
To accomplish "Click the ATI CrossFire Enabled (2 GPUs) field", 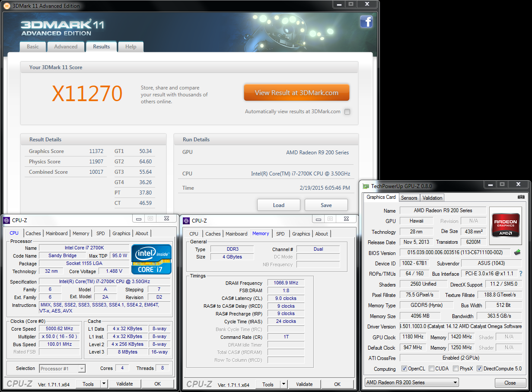I will 461,358.
